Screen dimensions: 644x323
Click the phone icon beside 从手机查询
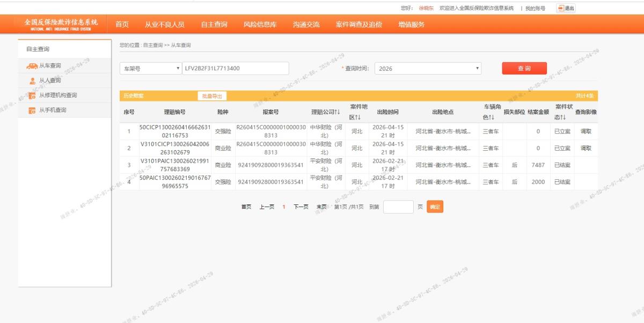(32, 111)
